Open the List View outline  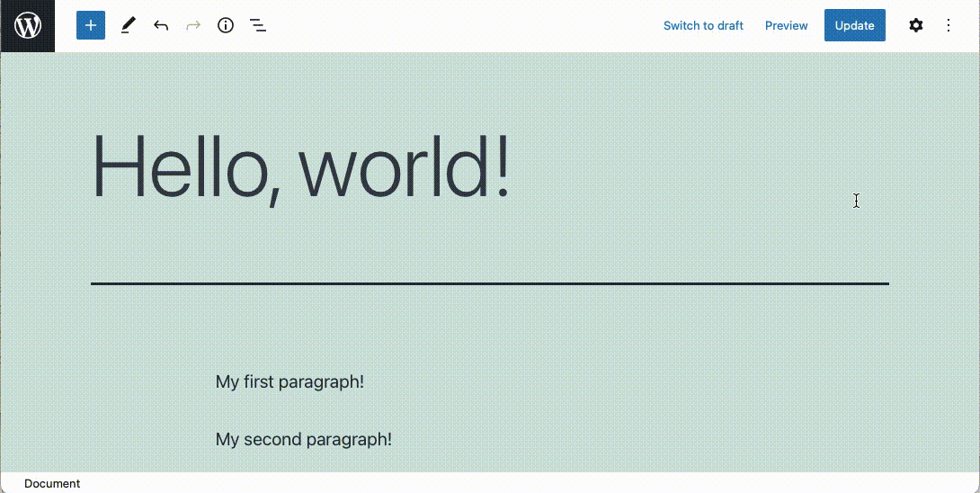click(x=257, y=26)
